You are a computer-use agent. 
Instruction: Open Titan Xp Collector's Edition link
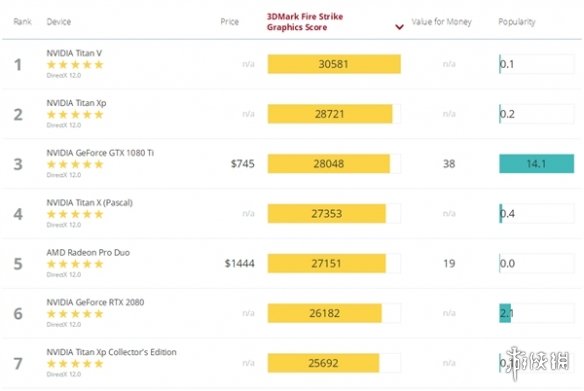[111, 352]
